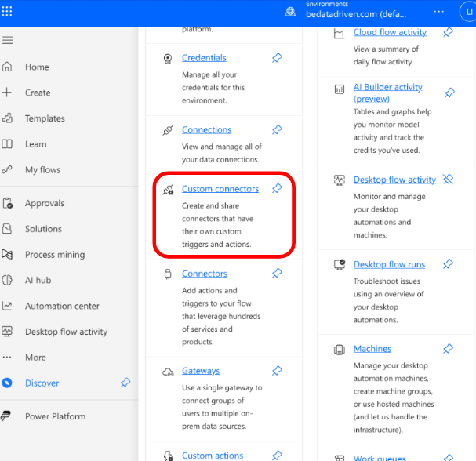Viewport: 476px width, 461px height.
Task: Open the app launcher waffle icon
Action: click(7, 12)
